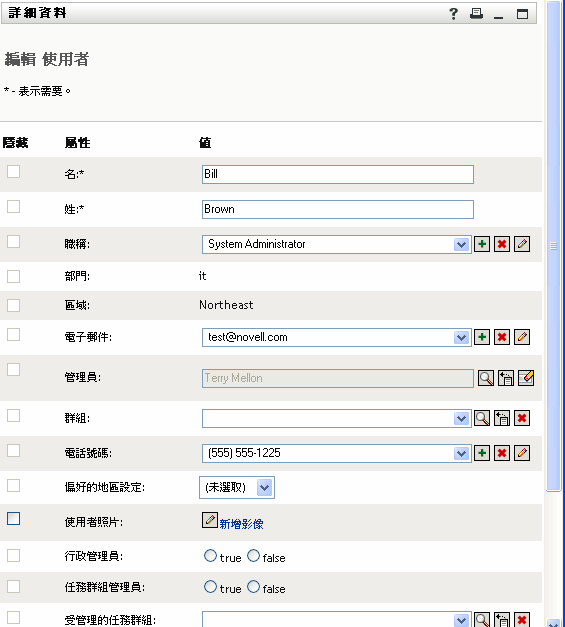
Task: Edit the 電子郵件 value with pencil icon
Action: 522,337
